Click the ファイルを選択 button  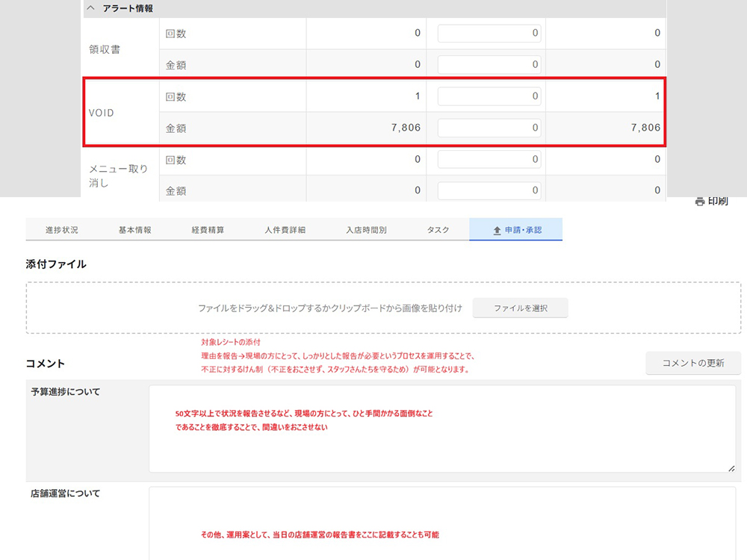pyautogui.click(x=520, y=308)
